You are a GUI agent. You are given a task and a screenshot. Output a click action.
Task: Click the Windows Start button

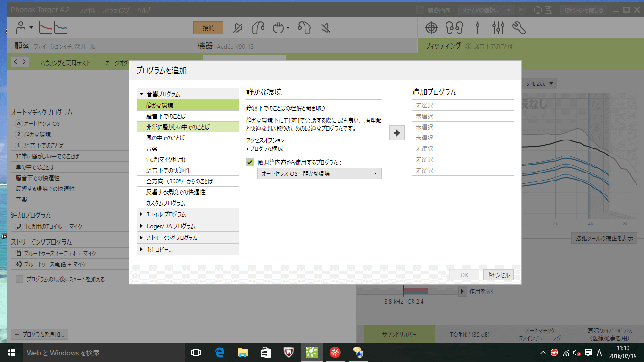coord(11,352)
